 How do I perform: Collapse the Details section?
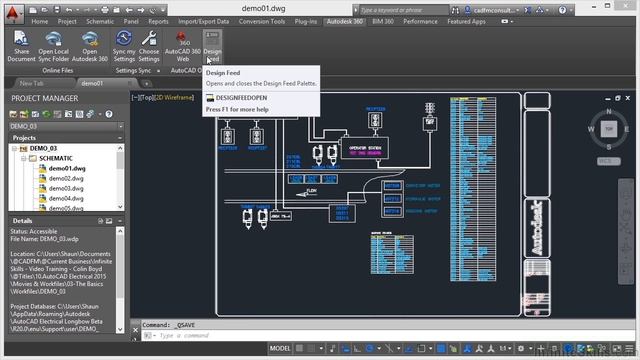(x=120, y=221)
